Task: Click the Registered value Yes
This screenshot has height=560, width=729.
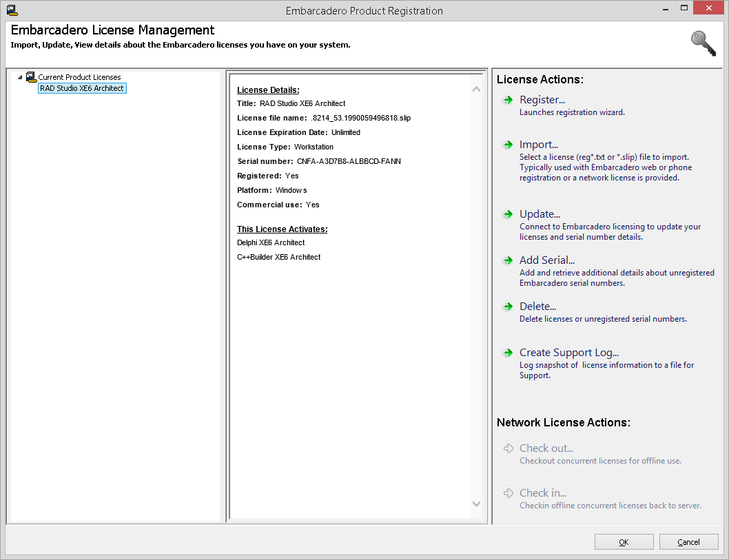Action: [x=292, y=176]
